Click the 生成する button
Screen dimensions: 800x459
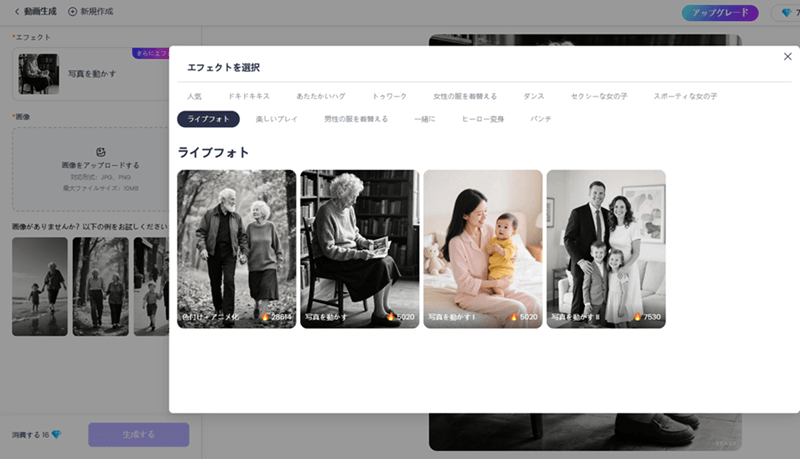coord(138,435)
